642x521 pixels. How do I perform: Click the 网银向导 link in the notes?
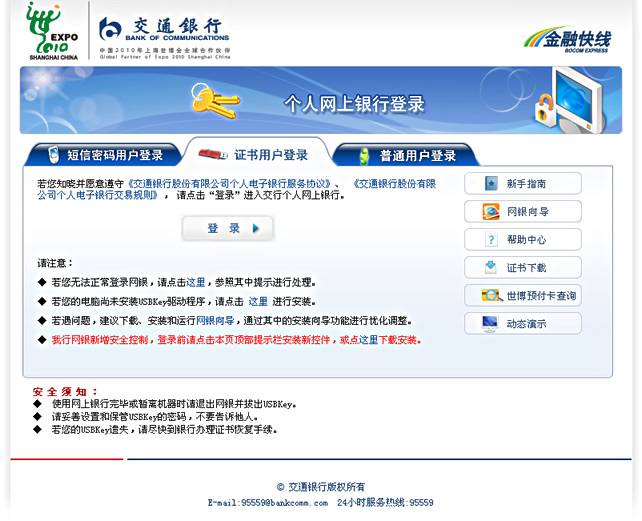click(x=215, y=320)
